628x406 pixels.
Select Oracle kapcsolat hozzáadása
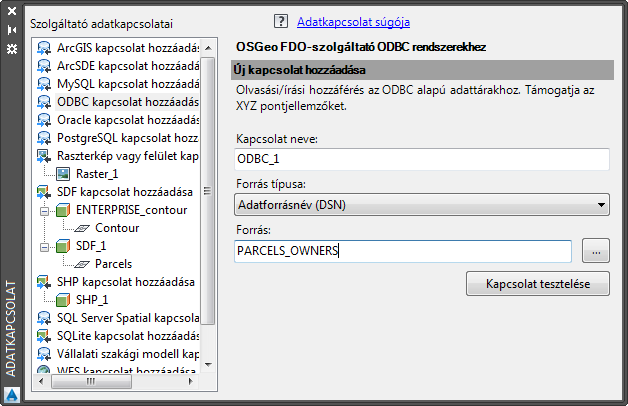tap(128, 120)
